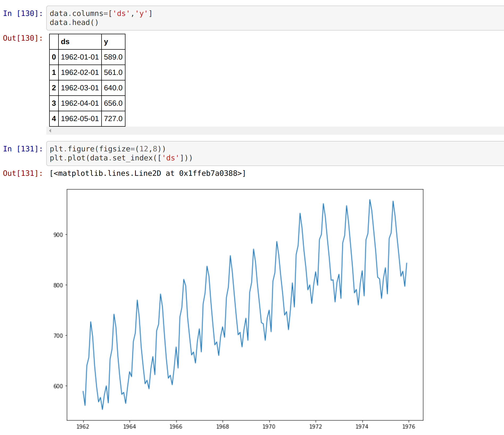The image size is (504, 435).
Task: Click the ds column header in the table
Action: coord(65,42)
